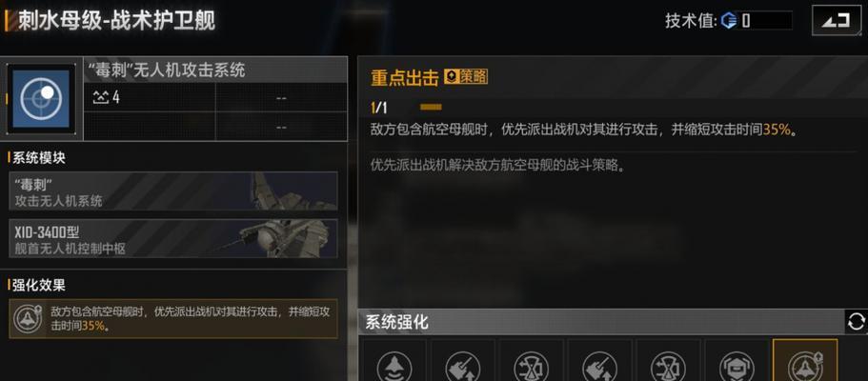Viewport: 868px width, 381px height.
Task: Select the third hourglass enhancement icon
Action: coord(531,361)
